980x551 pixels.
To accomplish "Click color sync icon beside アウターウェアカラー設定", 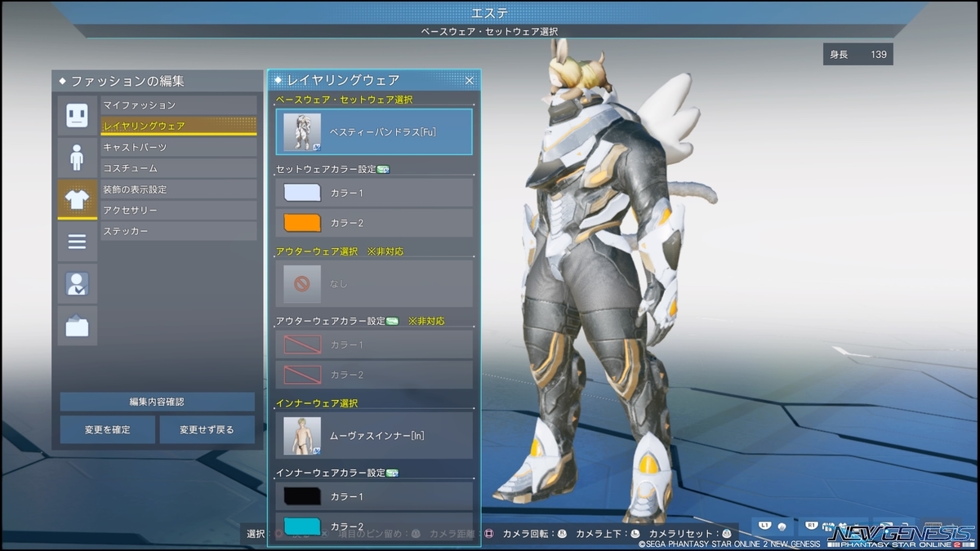I will coord(393,322).
